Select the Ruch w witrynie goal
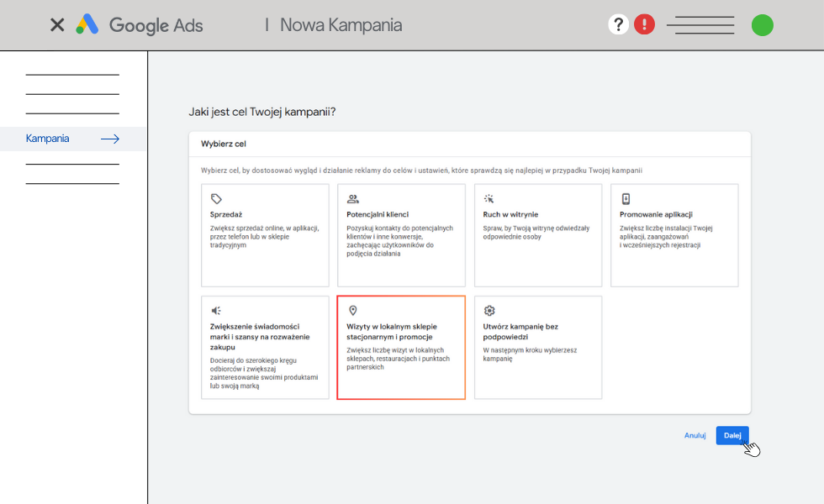Image resolution: width=824 pixels, height=504 pixels. point(537,235)
